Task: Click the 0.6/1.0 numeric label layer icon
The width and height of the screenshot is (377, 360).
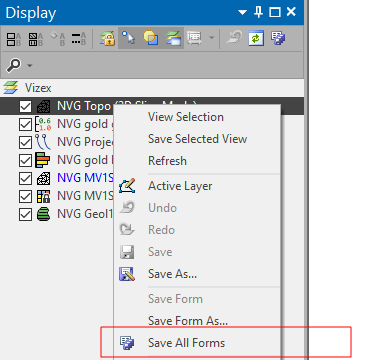Action: (43, 124)
